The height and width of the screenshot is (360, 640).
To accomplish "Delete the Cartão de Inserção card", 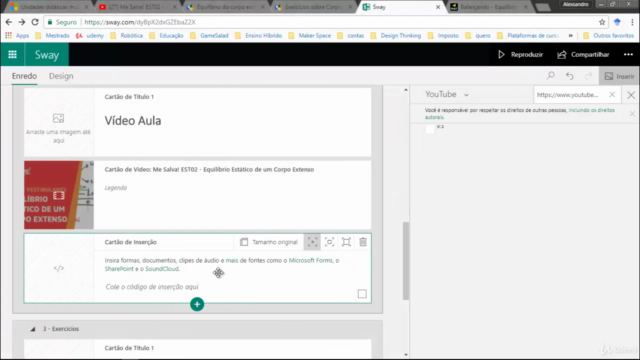I will point(363,242).
